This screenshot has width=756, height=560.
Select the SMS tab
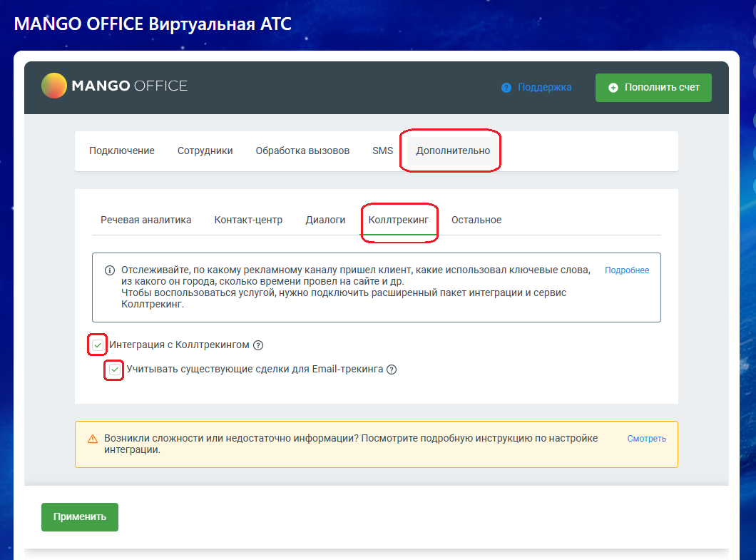pyautogui.click(x=382, y=151)
